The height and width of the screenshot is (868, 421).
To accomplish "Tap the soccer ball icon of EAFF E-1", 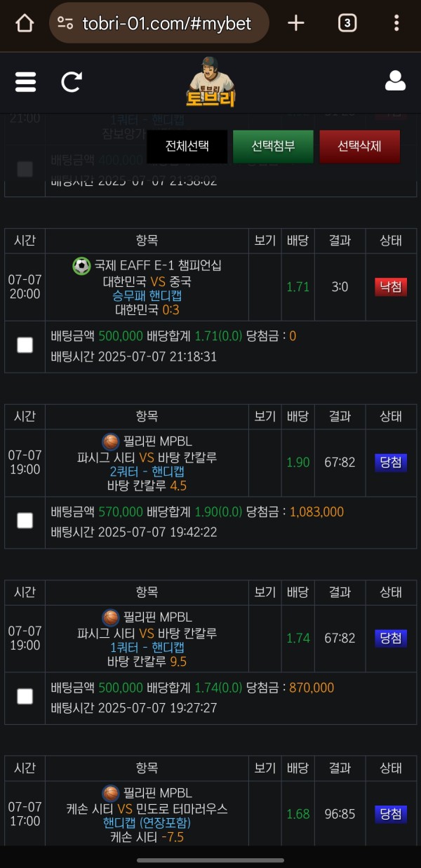I will [x=81, y=266].
